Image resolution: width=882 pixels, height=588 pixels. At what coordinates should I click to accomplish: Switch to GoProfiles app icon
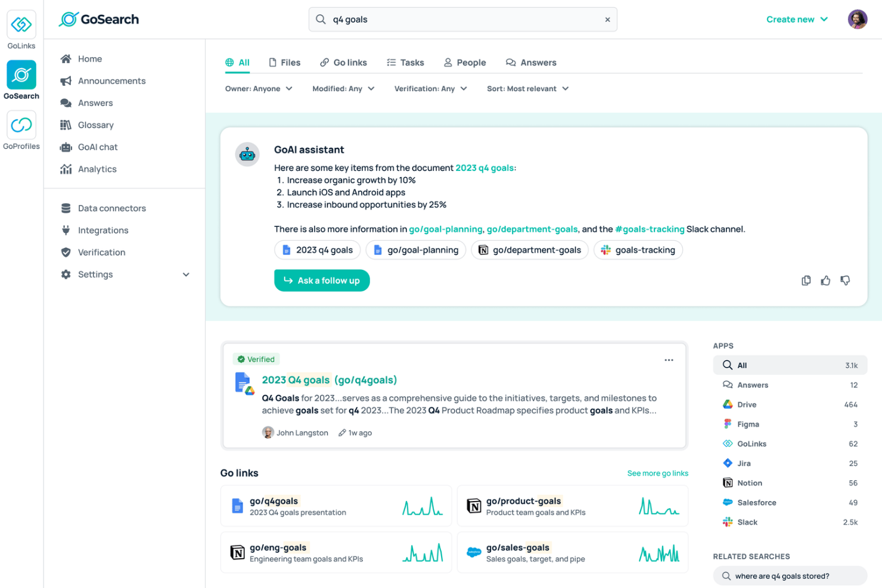[x=21, y=125]
